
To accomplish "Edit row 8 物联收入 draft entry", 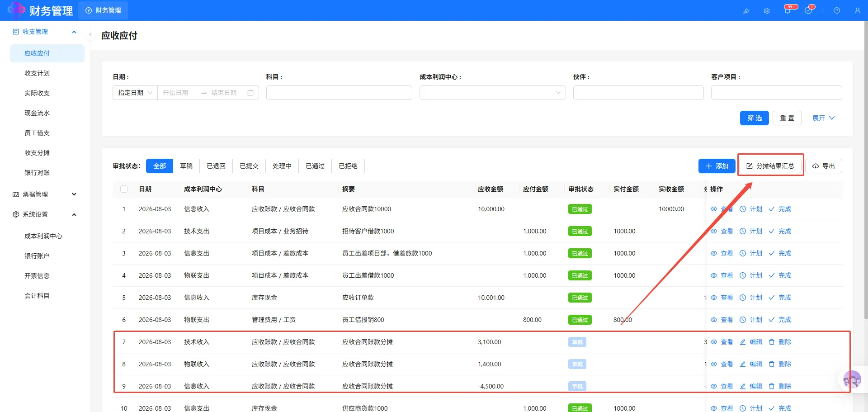I will click(x=751, y=364).
